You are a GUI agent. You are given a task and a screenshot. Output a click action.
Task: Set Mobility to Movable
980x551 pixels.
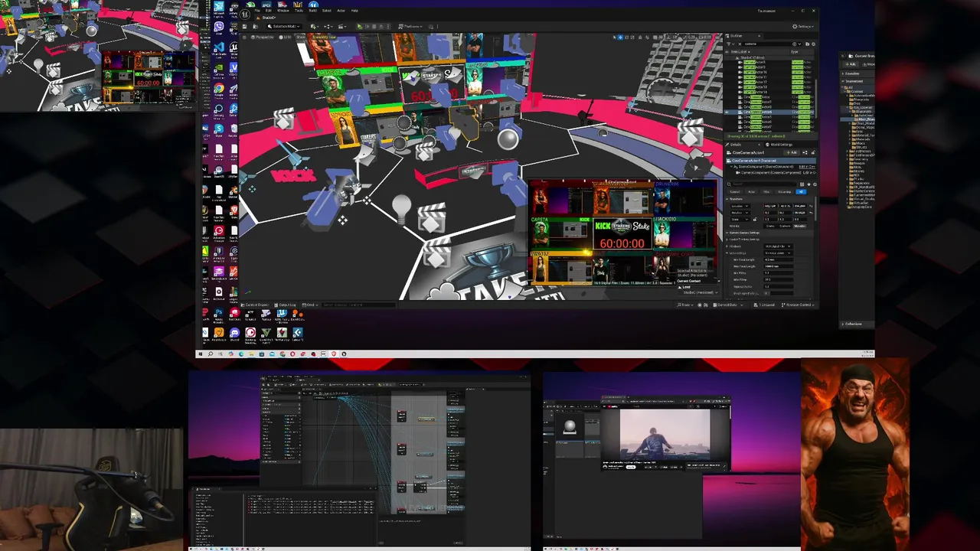tap(799, 226)
